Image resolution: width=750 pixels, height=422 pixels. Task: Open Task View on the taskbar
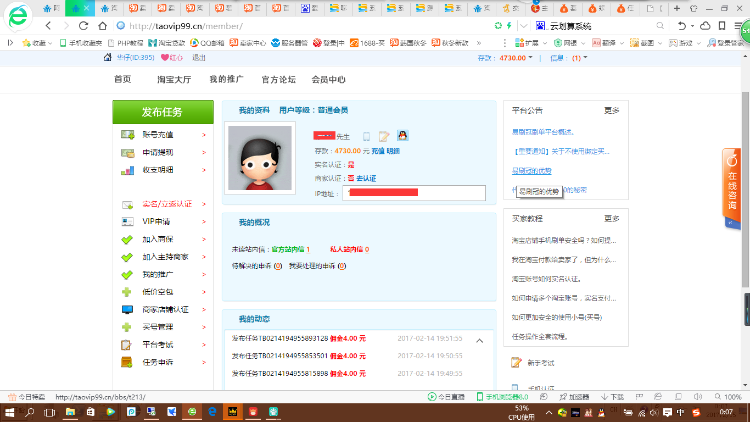coord(49,412)
